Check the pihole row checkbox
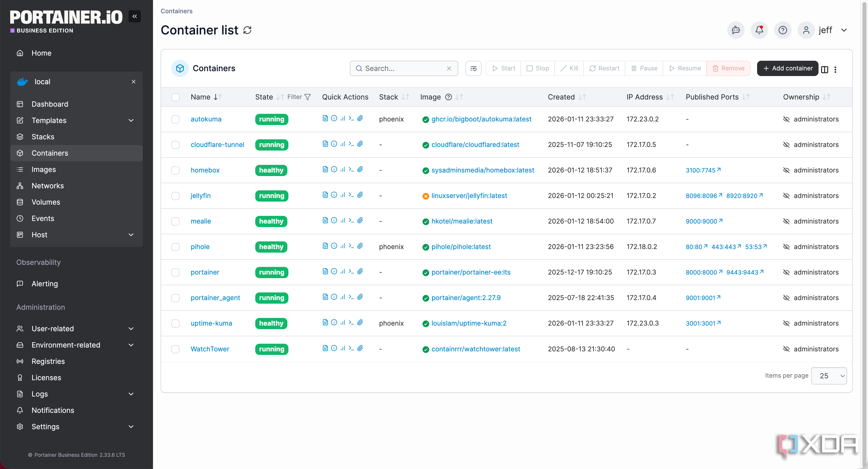The height and width of the screenshot is (469, 868). (x=175, y=247)
